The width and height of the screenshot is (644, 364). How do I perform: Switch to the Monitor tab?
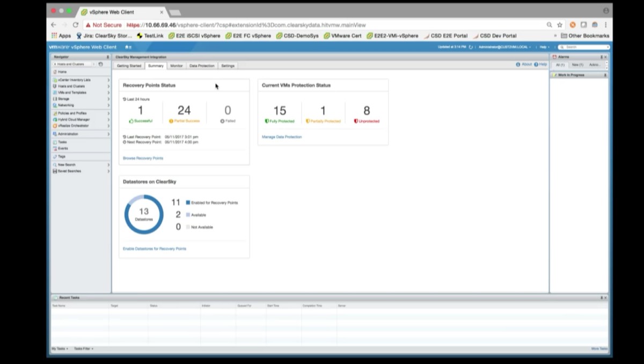click(x=177, y=65)
